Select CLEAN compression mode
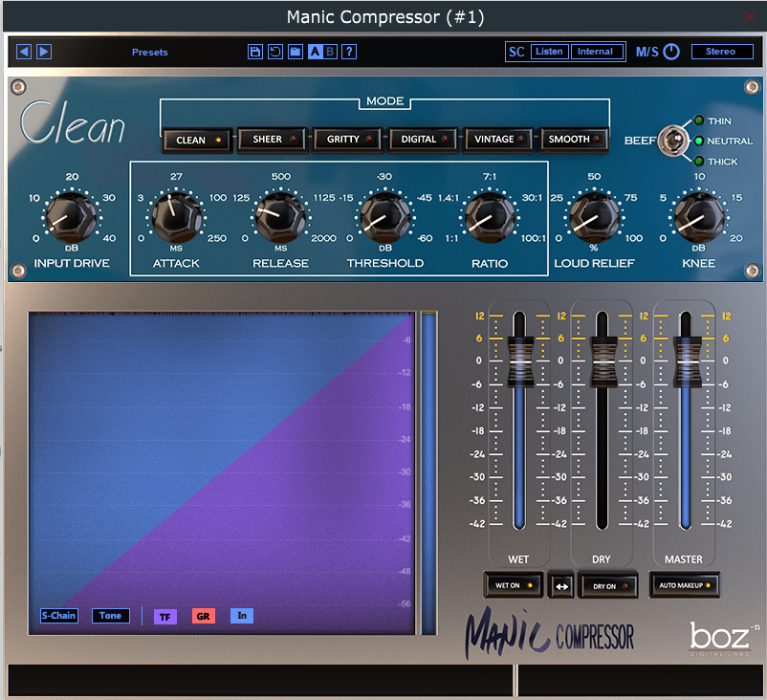 [x=197, y=140]
